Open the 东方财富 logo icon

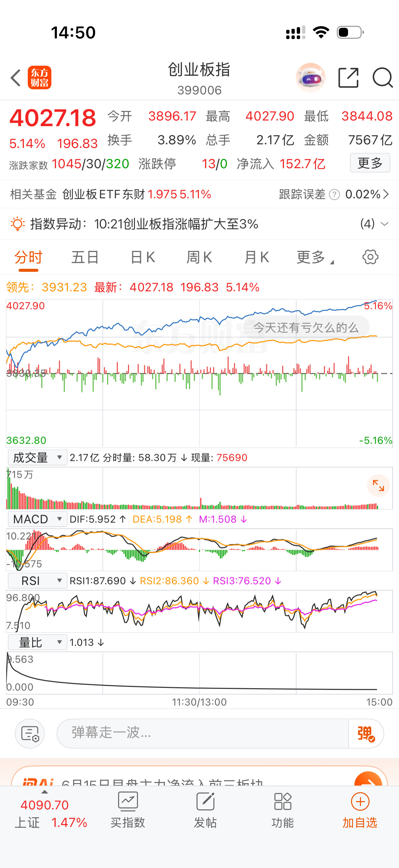40,77
